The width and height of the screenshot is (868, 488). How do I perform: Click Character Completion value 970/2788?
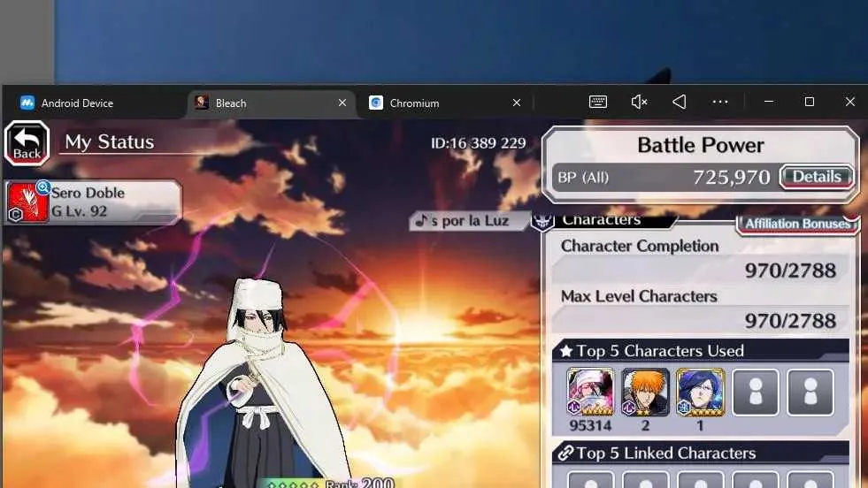pyautogui.click(x=790, y=271)
